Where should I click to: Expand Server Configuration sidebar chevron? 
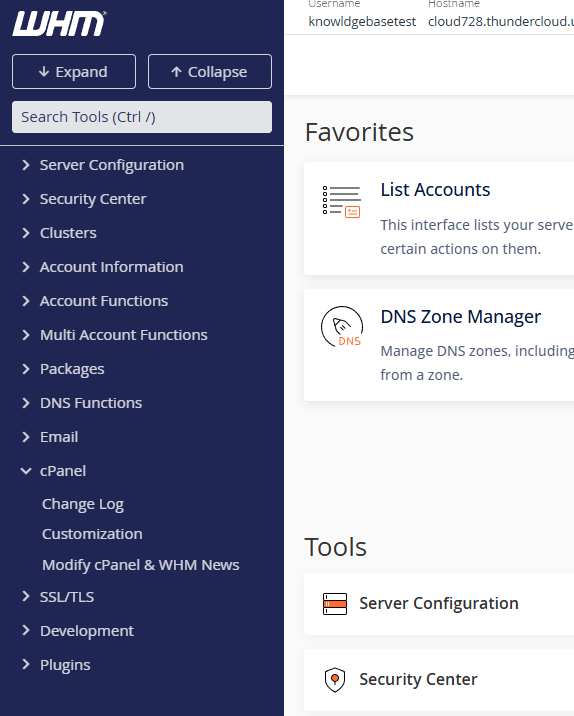click(26, 165)
